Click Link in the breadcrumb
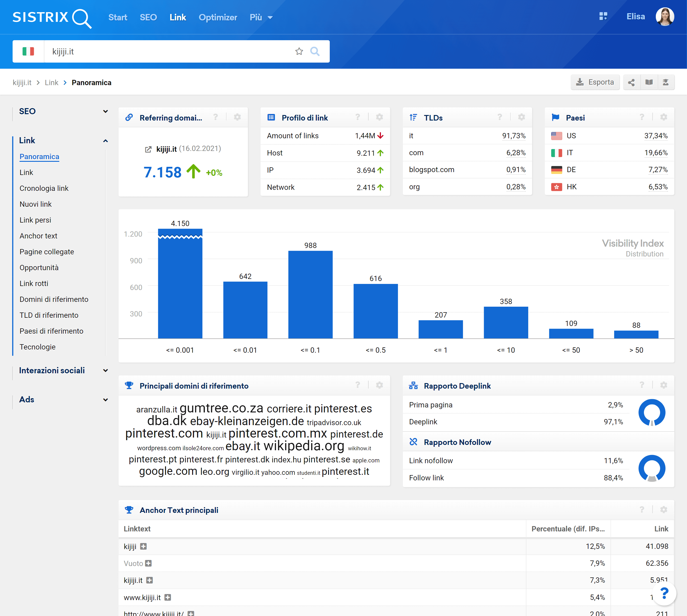Image resolution: width=687 pixels, height=616 pixels. tap(52, 82)
